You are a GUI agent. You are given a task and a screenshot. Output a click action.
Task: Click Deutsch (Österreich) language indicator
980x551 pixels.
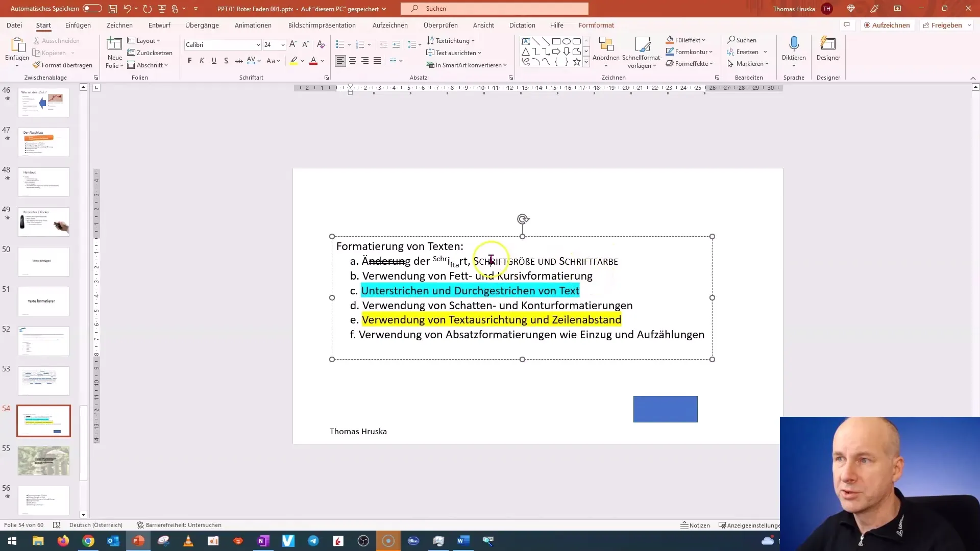[96, 525]
